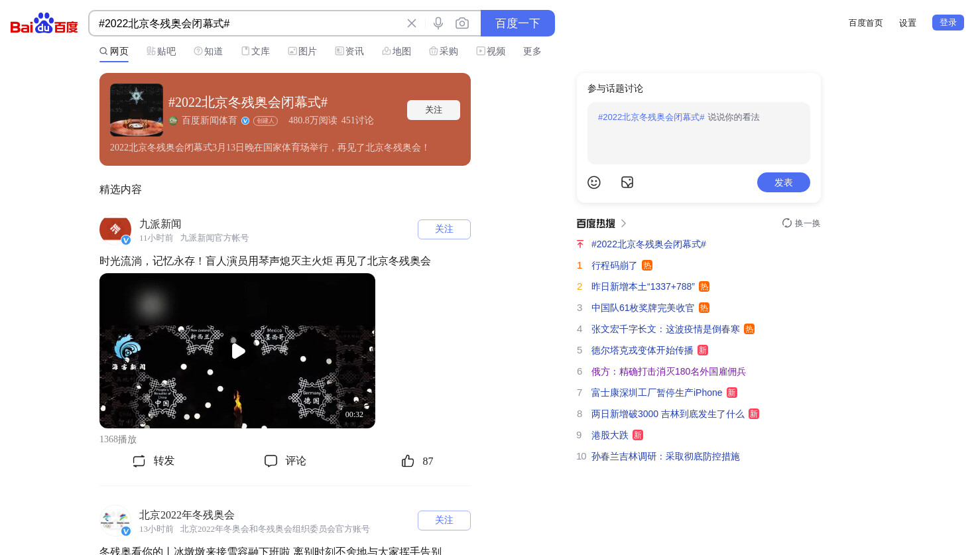Follow 九派新闻 account
980x555 pixels.
tap(444, 229)
